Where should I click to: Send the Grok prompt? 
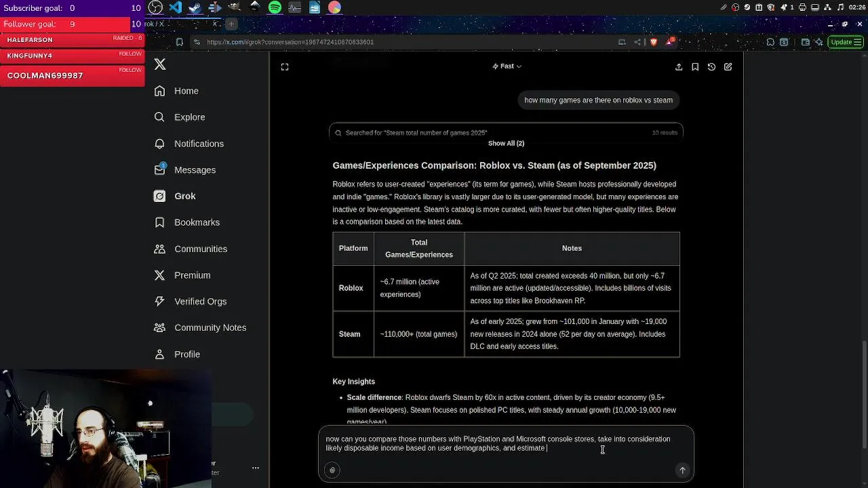click(682, 470)
